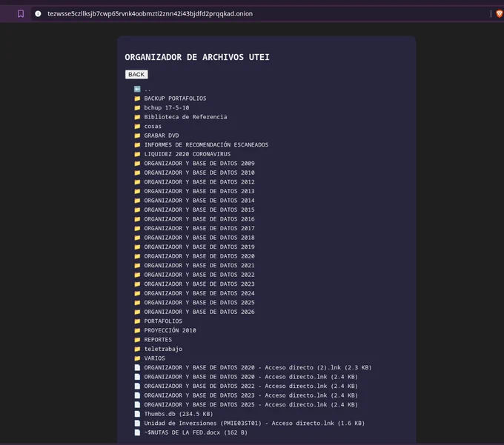Click the BACK button

click(136, 75)
